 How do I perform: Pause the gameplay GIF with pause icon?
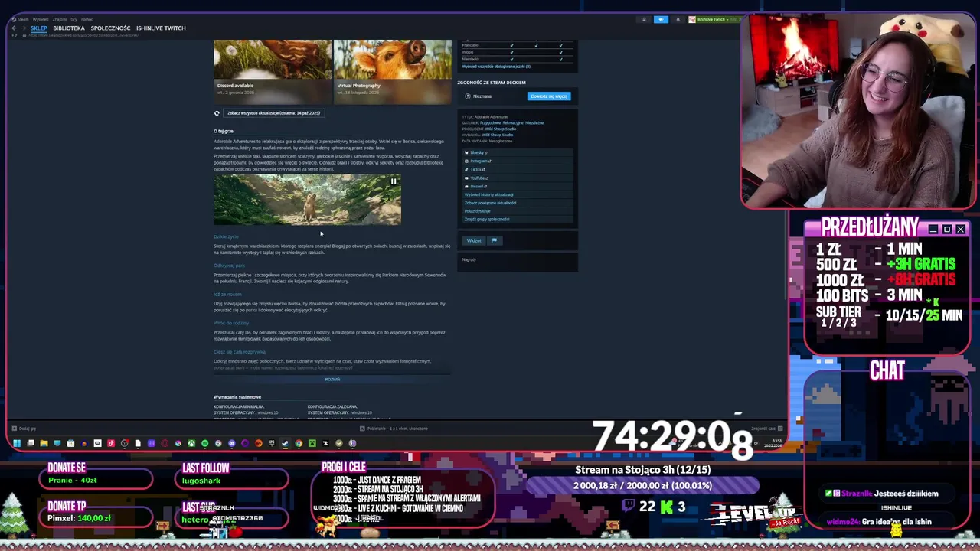point(394,181)
